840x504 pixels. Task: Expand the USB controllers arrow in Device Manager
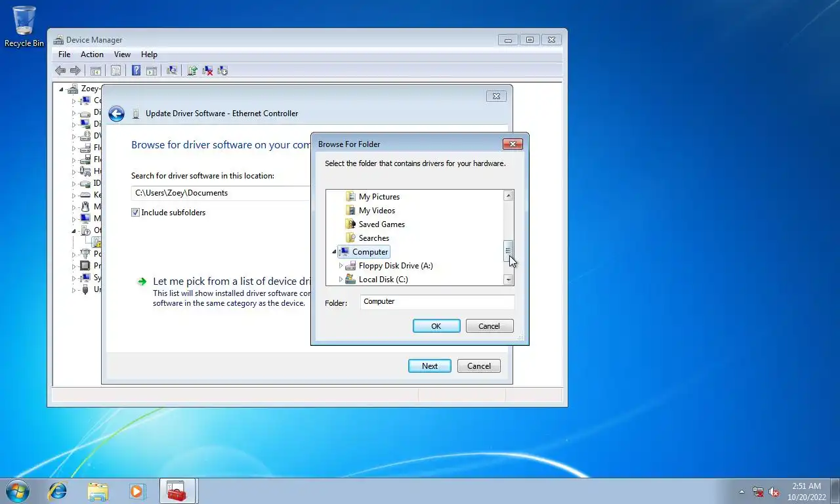[74, 289]
